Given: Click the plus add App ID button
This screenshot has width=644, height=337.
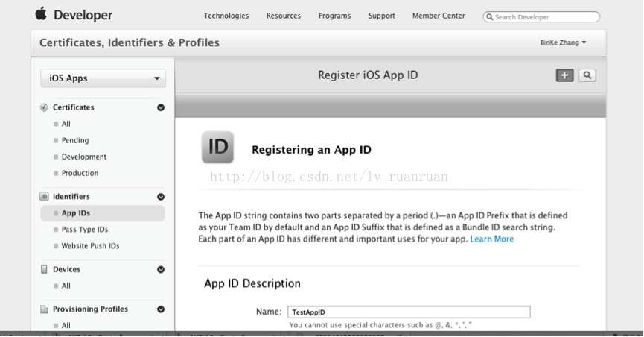Looking at the screenshot, I should pos(565,75).
